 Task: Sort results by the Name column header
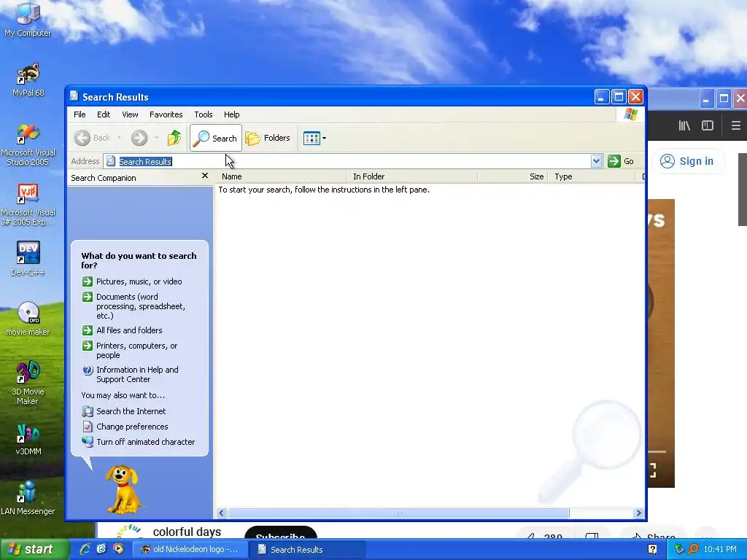tap(281, 176)
